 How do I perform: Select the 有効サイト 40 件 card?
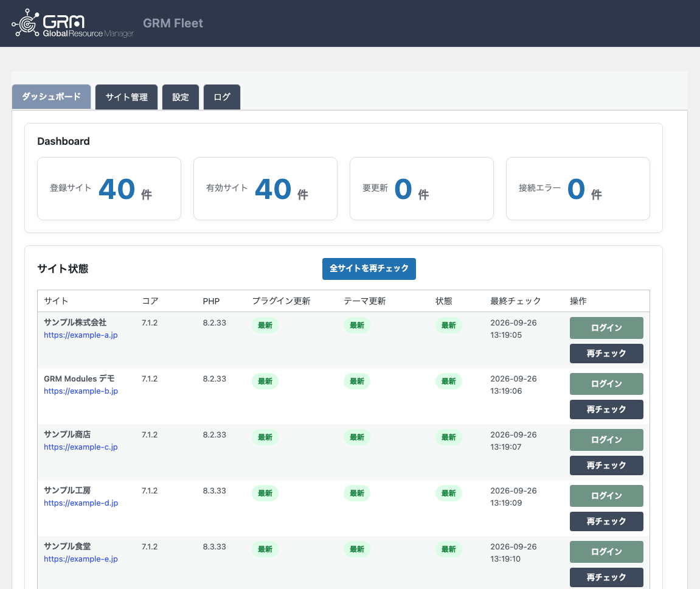[265, 189]
